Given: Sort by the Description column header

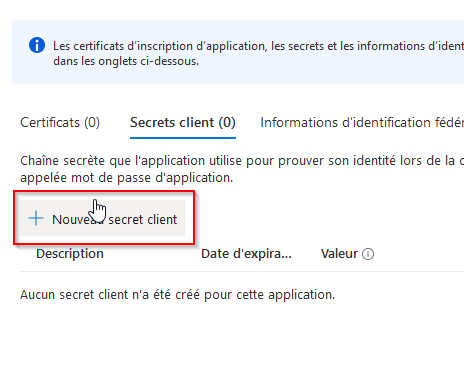Looking at the screenshot, I should (x=70, y=254).
